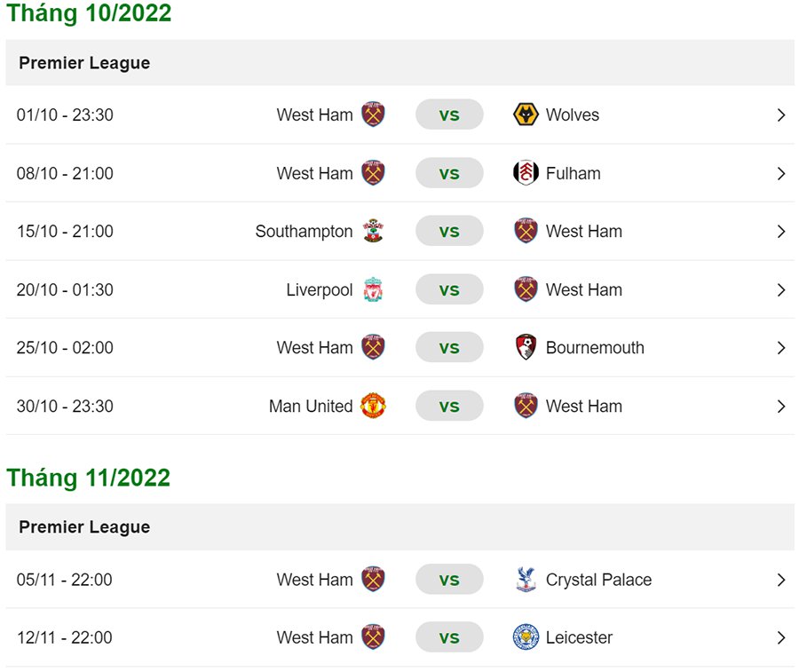This screenshot has height=672, width=799.
Task: Select the Fulham badge icon
Action: point(526,173)
